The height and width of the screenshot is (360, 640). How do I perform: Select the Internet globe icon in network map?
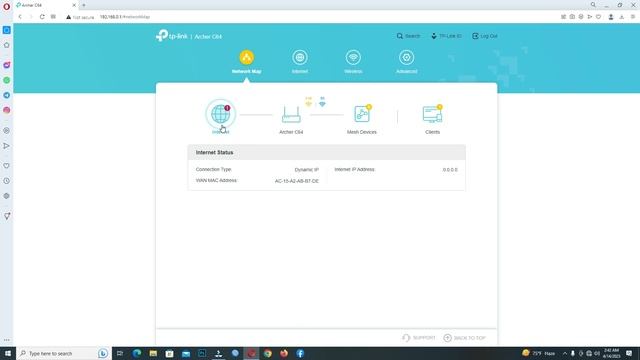[220, 114]
